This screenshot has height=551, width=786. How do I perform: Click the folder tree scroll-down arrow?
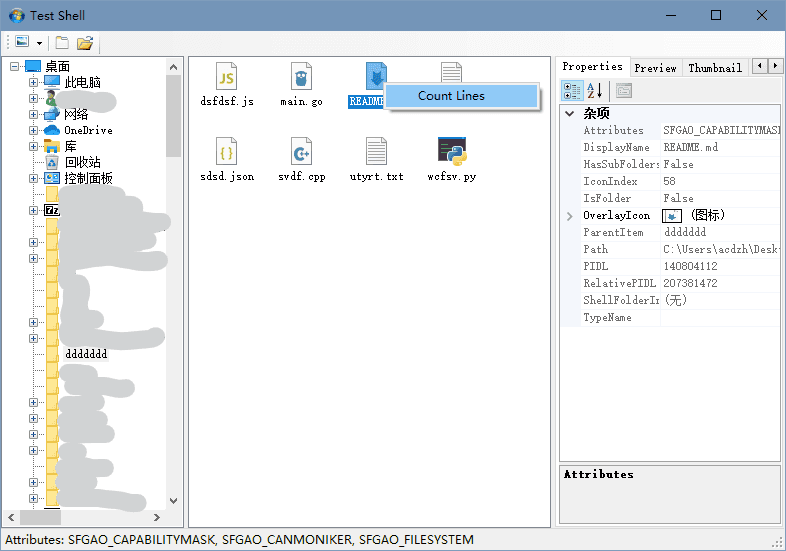[174, 500]
